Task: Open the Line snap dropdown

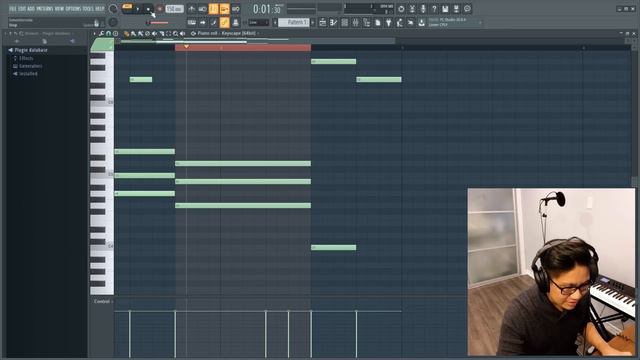Action: 258,22
